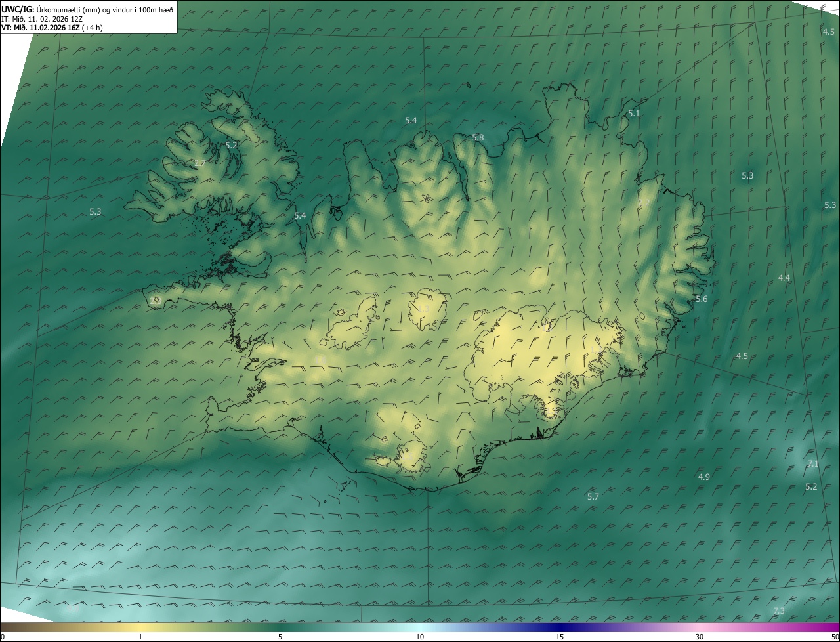Click the "50" tick on the color scale

pyautogui.click(x=835, y=637)
